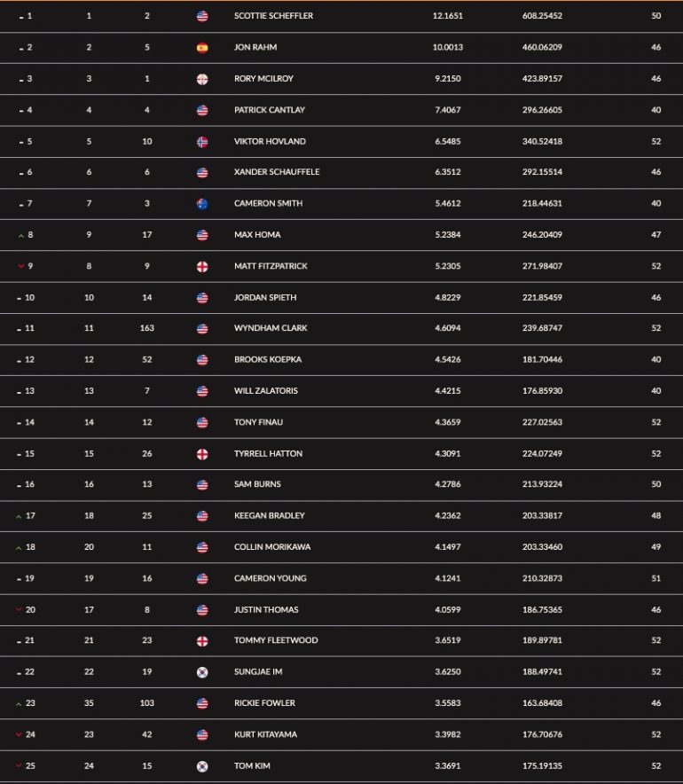Select Wyndham Clark name link

[271, 328]
